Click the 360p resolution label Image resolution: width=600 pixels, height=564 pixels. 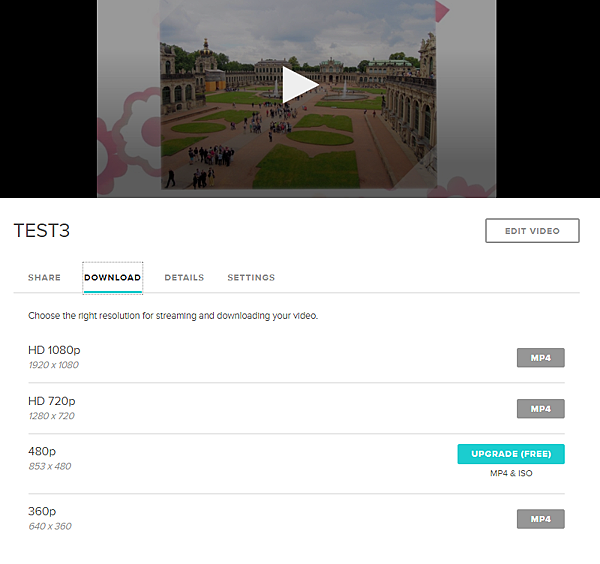(42, 511)
